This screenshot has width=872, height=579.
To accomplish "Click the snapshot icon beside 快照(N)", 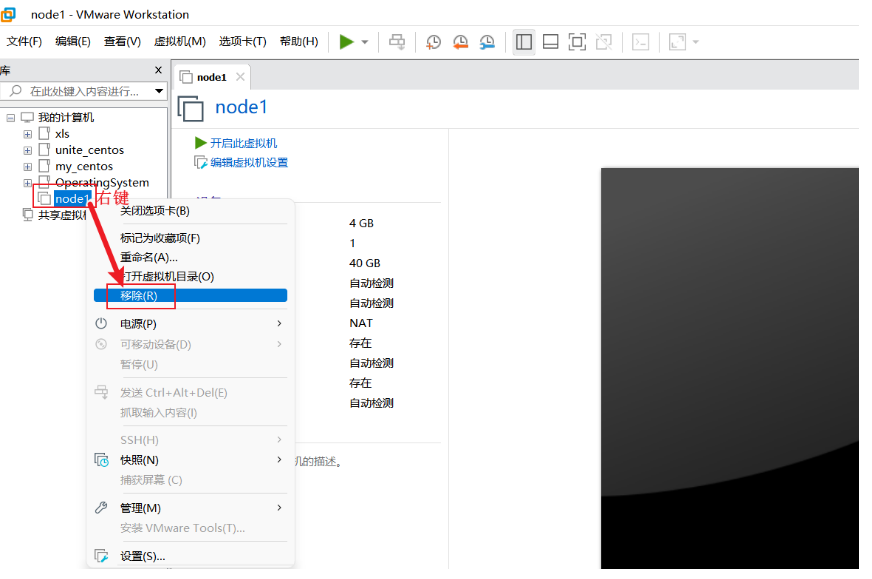I will pos(101,460).
